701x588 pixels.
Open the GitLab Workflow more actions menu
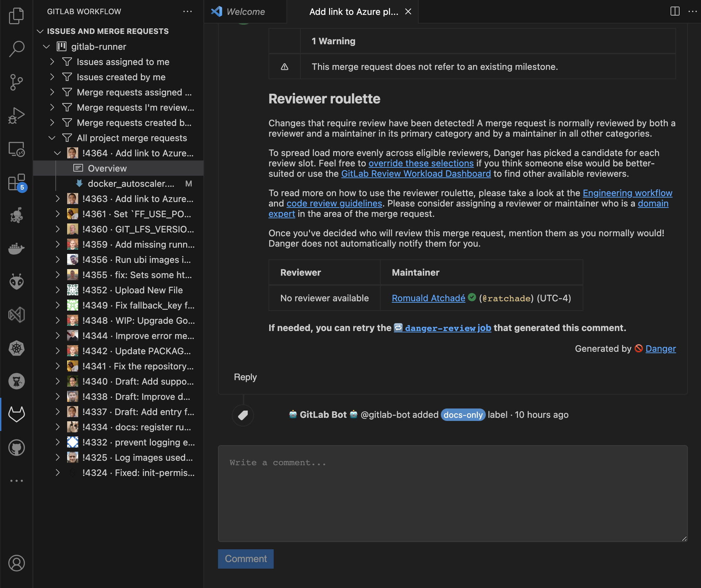(x=188, y=11)
